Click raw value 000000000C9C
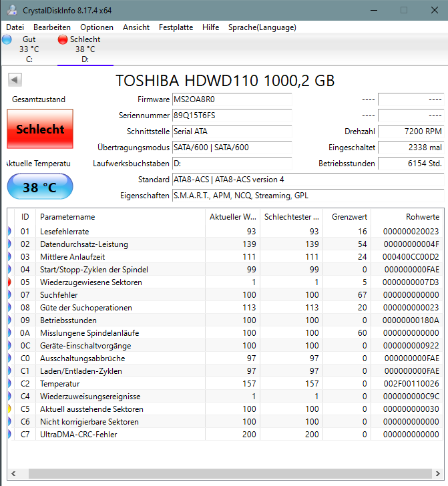The width and height of the screenshot is (448, 486). click(411, 397)
